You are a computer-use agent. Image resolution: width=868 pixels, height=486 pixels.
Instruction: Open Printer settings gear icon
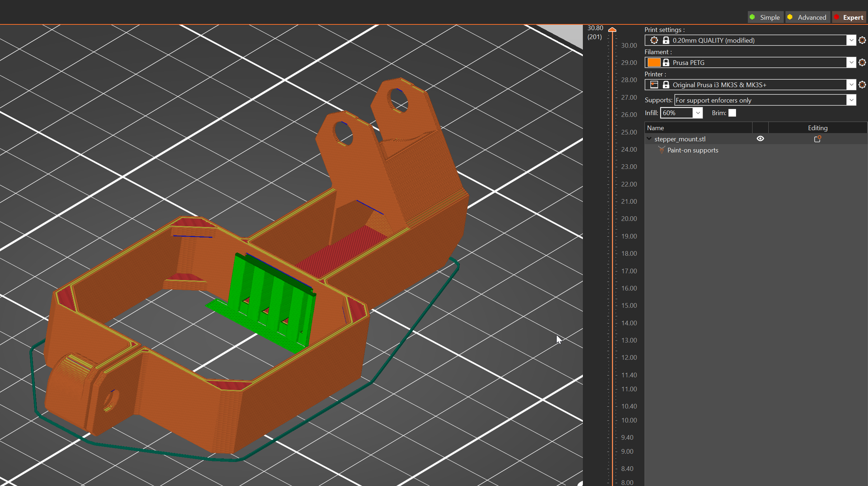point(862,85)
